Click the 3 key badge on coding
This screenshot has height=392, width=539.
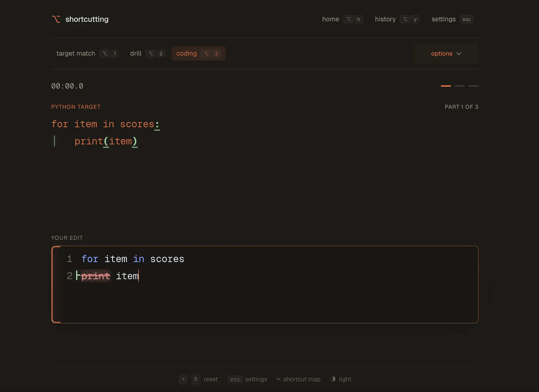point(216,54)
